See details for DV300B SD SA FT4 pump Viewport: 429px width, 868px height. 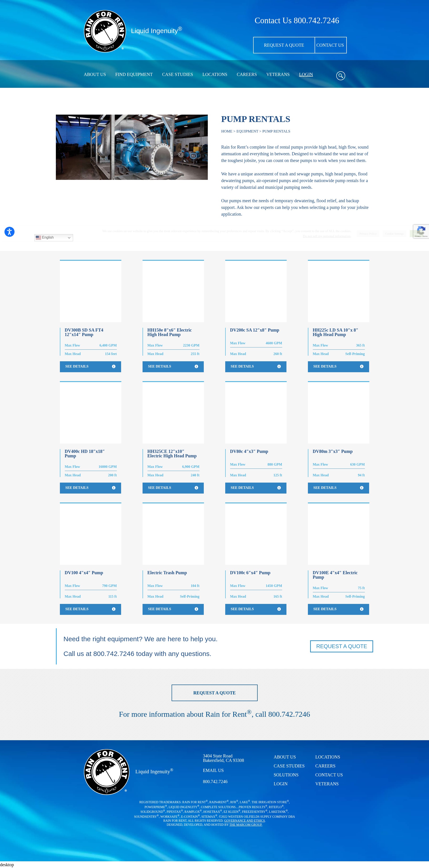click(90, 367)
